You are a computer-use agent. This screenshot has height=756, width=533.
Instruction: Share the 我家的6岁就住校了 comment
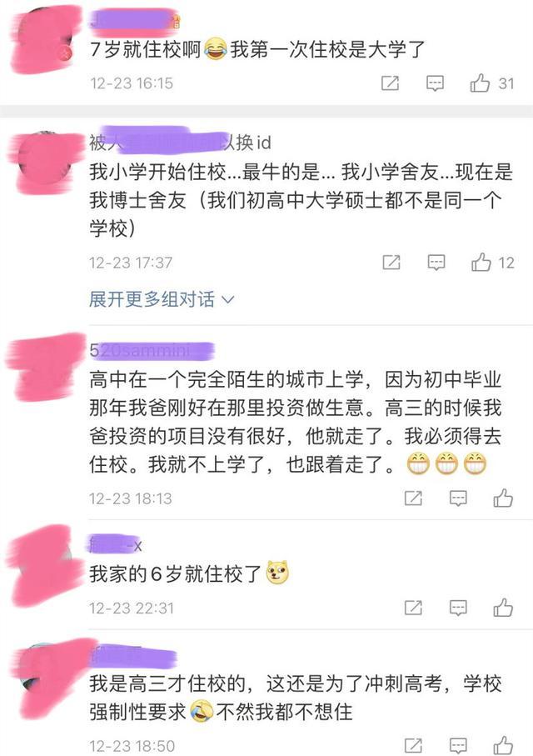click(x=413, y=608)
